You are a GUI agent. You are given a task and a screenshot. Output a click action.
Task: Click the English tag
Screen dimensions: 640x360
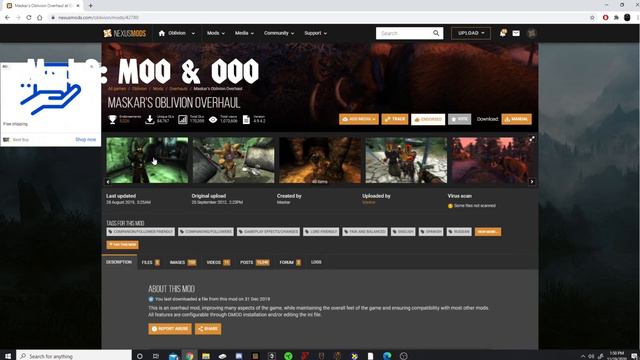(403, 232)
